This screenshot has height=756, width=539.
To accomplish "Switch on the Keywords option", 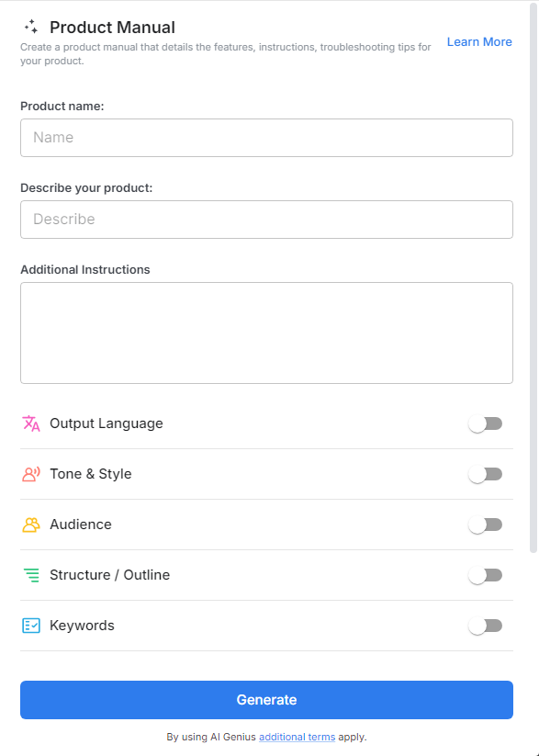I will click(x=486, y=626).
